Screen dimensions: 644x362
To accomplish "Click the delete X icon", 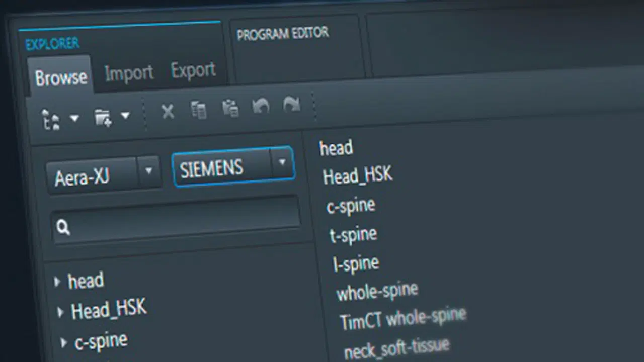I will click(168, 112).
